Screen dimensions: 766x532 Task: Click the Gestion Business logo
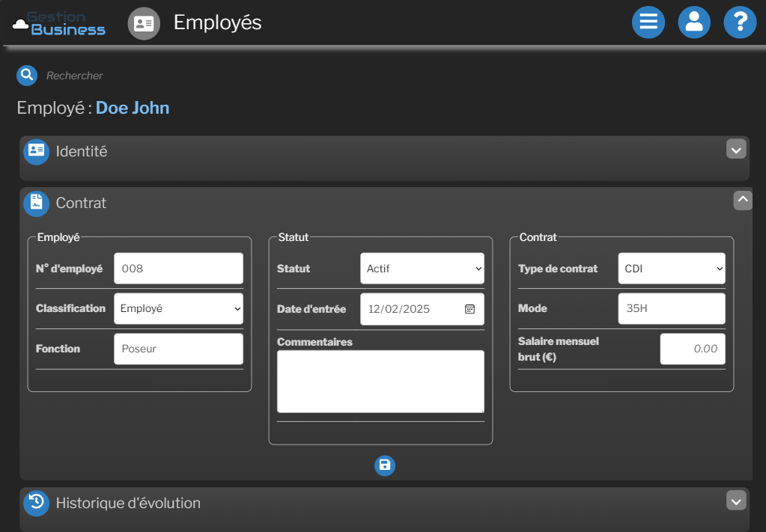pyautogui.click(x=60, y=23)
